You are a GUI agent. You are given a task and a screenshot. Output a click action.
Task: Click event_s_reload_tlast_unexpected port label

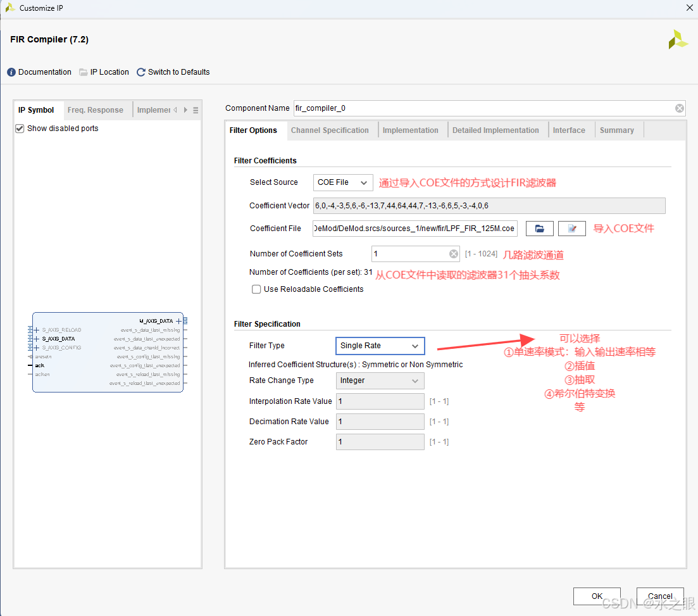point(145,384)
